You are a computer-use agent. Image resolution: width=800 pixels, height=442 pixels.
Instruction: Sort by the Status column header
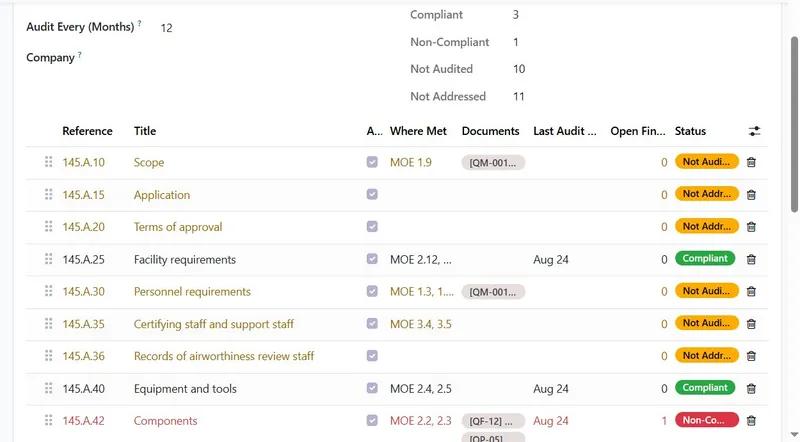[x=690, y=131]
